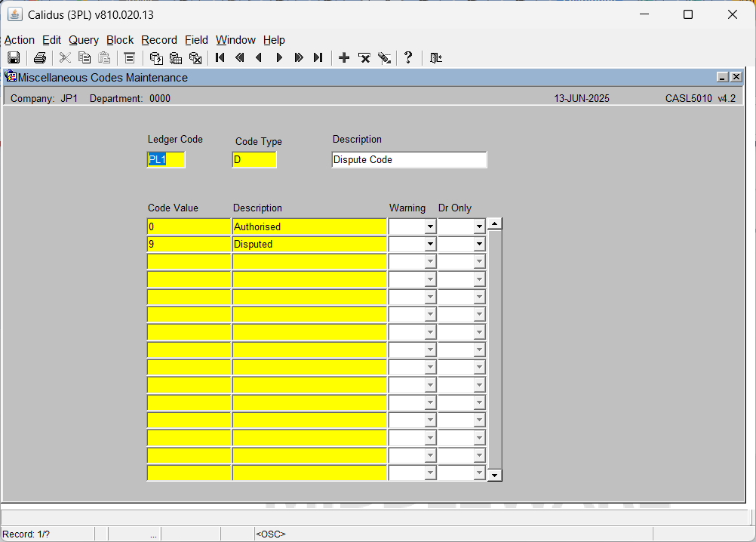Open the Block menu

pyautogui.click(x=120, y=40)
